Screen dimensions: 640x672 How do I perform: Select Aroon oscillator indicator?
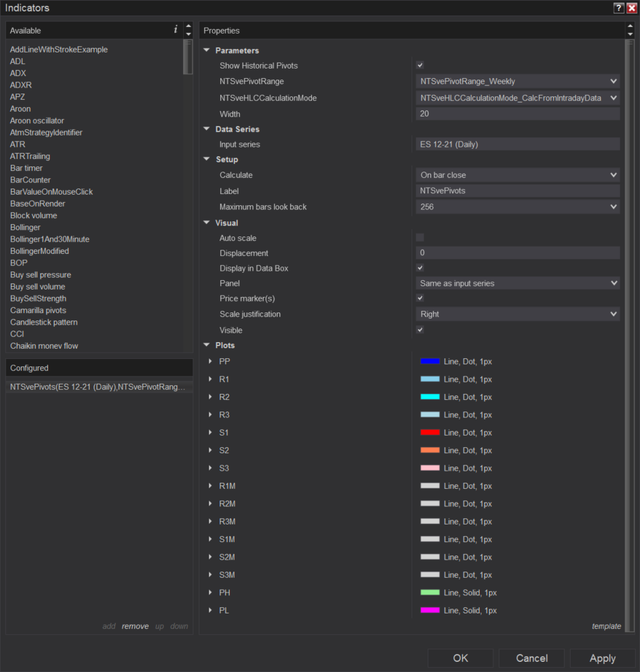(x=37, y=121)
